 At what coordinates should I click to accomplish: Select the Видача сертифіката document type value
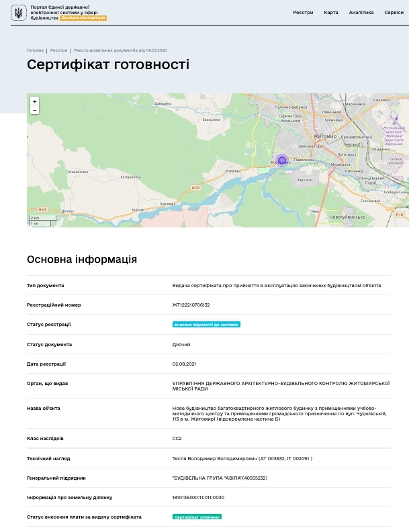tap(277, 286)
